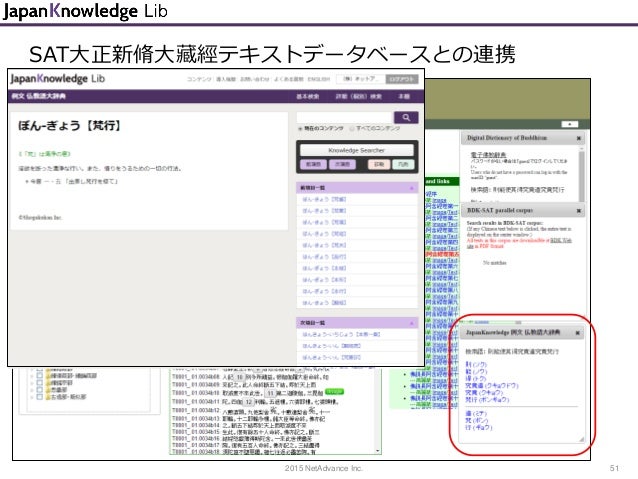Collapse the 前項目一覧 list header arrow

click(411, 188)
